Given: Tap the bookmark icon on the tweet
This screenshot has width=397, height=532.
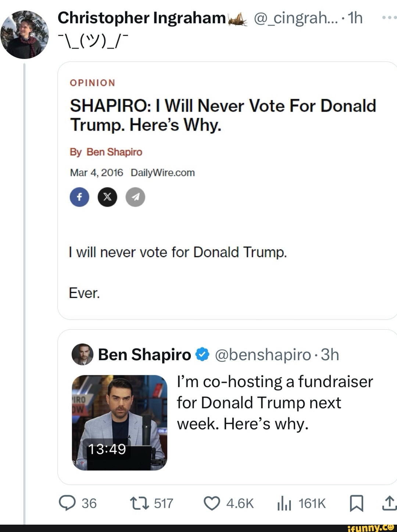Looking at the screenshot, I should coord(357,503).
